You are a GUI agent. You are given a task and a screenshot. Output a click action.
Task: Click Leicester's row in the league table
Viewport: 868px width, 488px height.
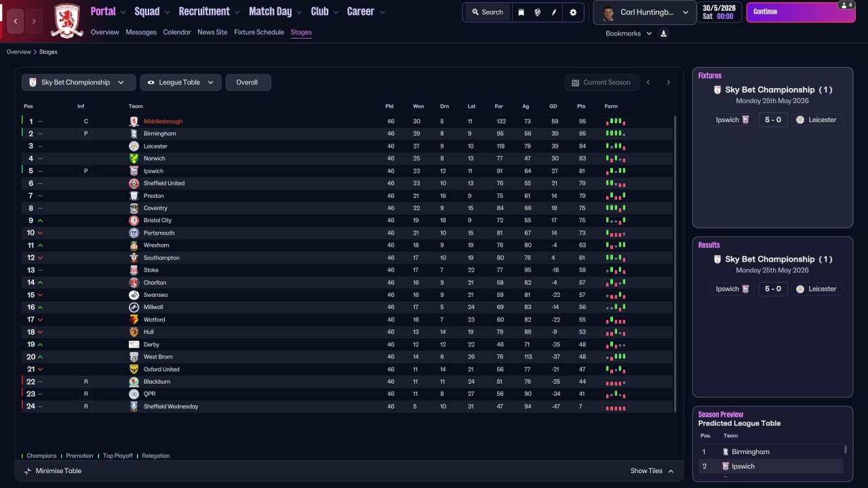[x=347, y=146]
